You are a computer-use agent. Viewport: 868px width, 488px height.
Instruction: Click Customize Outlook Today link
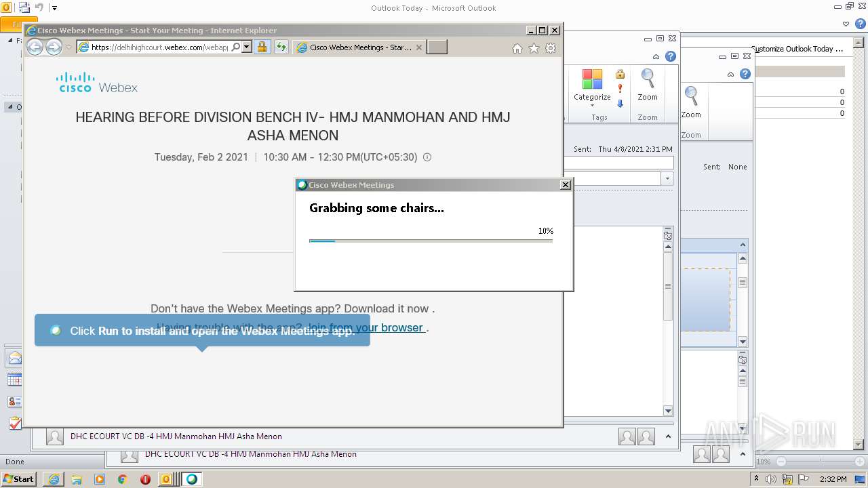pyautogui.click(x=797, y=49)
